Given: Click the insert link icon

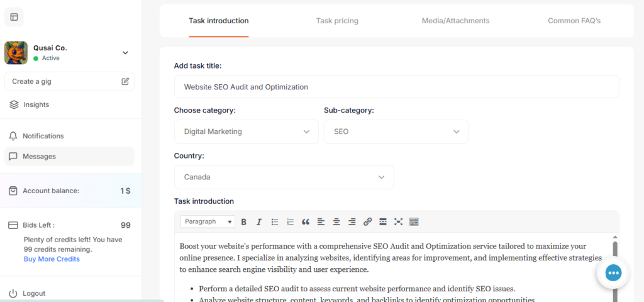Looking at the screenshot, I should [368, 221].
